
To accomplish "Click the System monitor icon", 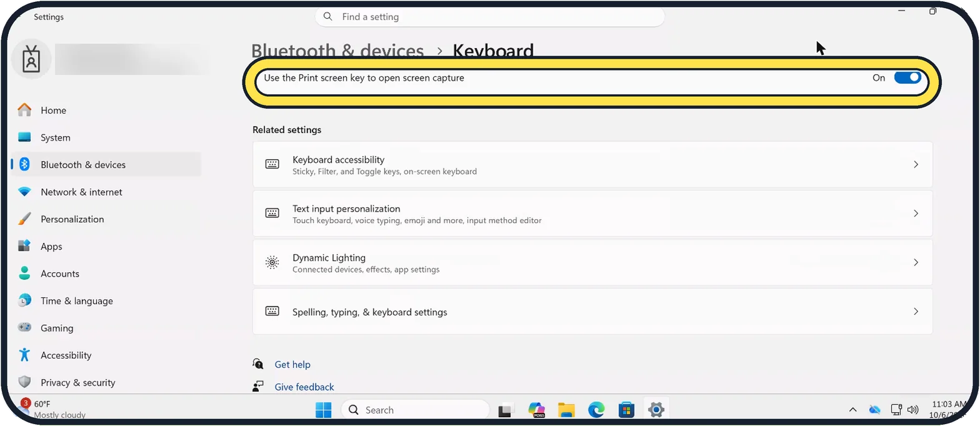I will point(24,137).
